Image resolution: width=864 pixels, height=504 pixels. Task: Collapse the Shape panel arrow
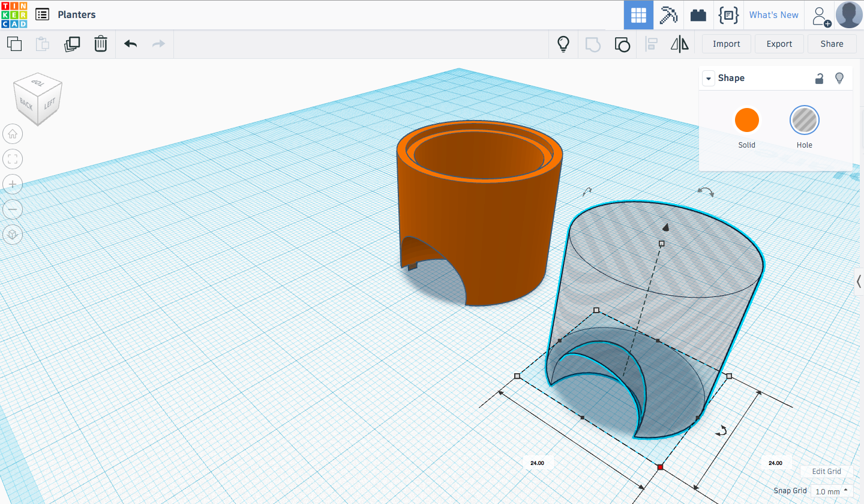point(709,78)
